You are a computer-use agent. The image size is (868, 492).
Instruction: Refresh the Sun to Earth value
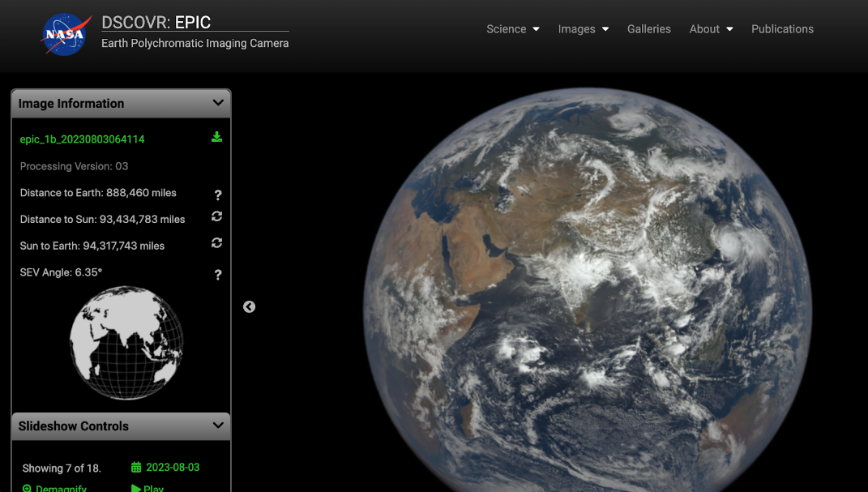(217, 243)
